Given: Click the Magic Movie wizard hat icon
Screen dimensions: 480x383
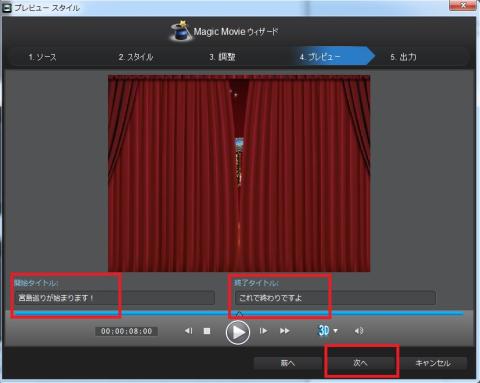Looking at the screenshot, I should click(x=180, y=31).
